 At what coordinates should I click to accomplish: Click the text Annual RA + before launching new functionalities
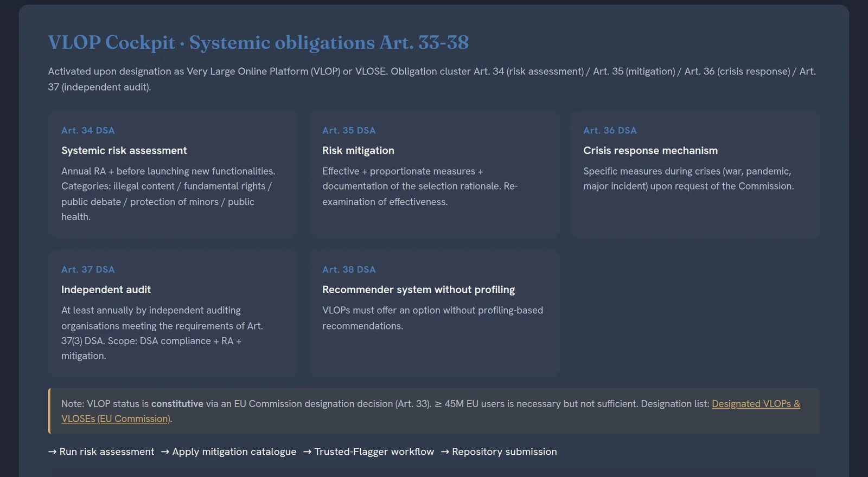[168, 171]
